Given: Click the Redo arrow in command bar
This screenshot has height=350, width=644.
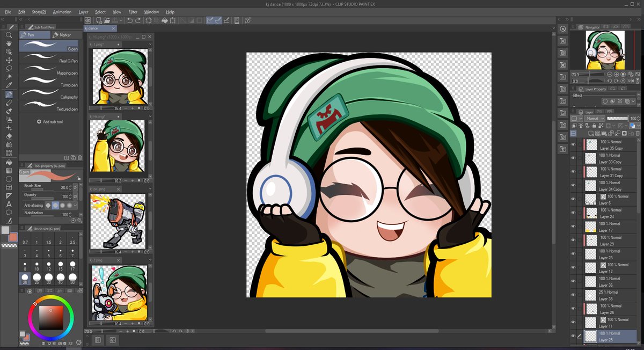Looking at the screenshot, I should 138,20.
